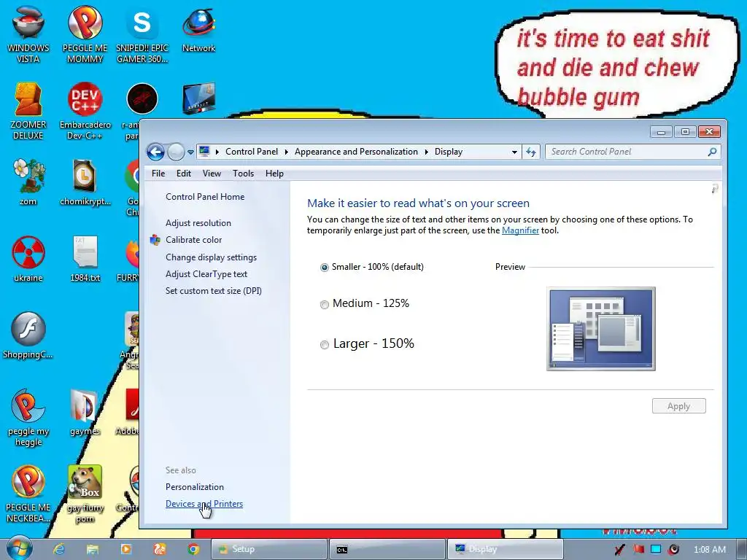Click the refresh icon beside the address bar

point(531,152)
